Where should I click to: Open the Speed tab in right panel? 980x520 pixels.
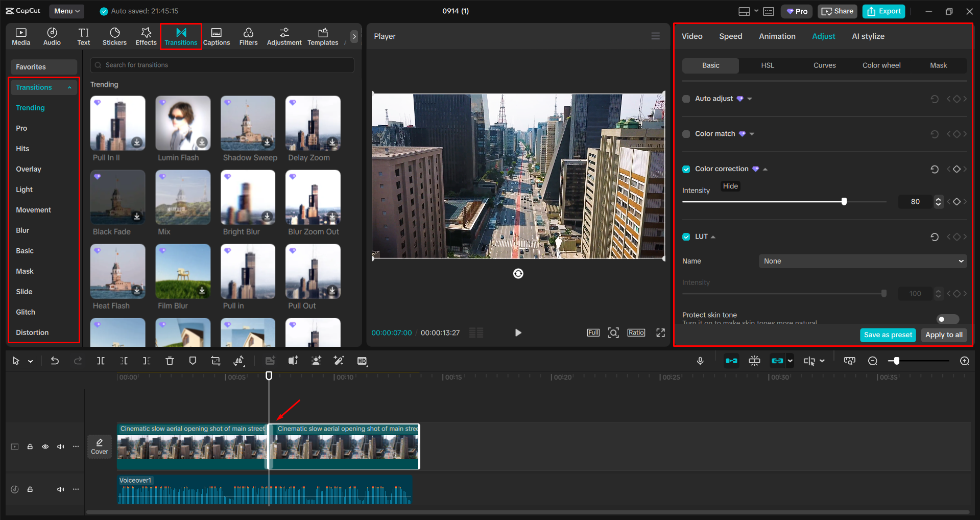click(x=730, y=36)
